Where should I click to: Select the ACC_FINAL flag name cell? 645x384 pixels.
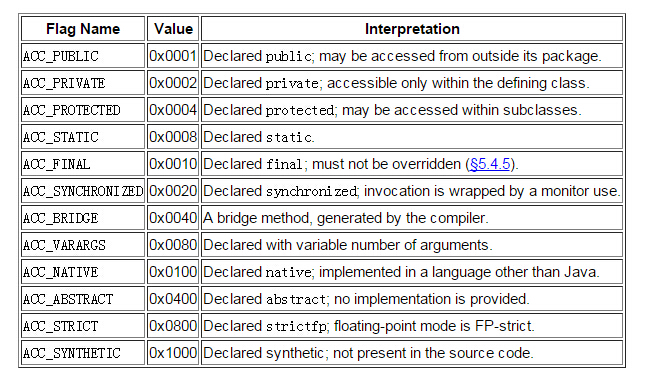click(83, 164)
